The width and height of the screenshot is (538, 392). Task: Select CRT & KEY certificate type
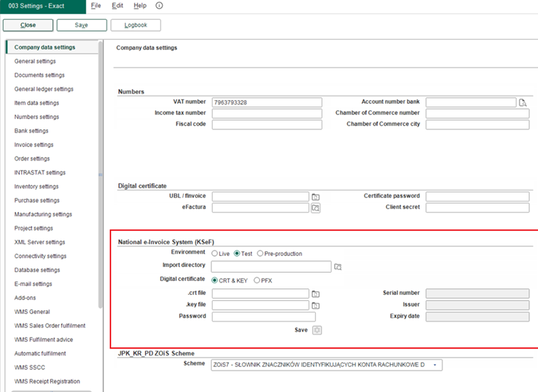click(215, 280)
